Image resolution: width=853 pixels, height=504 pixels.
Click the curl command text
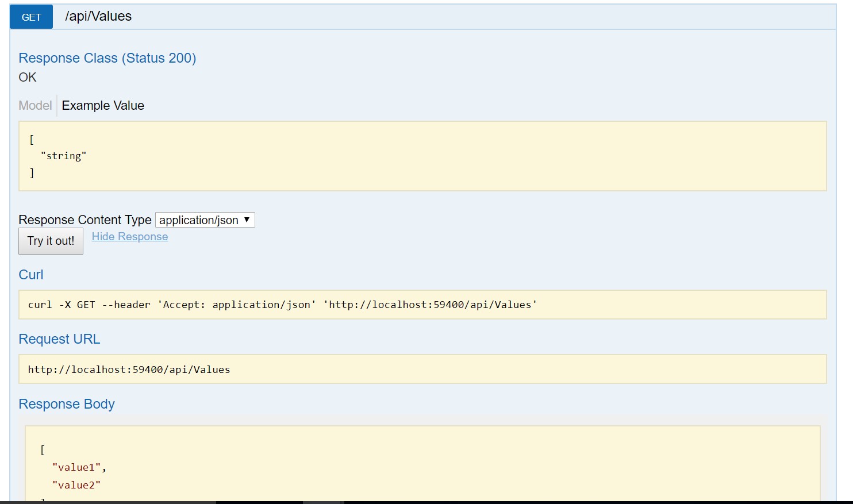coord(282,305)
